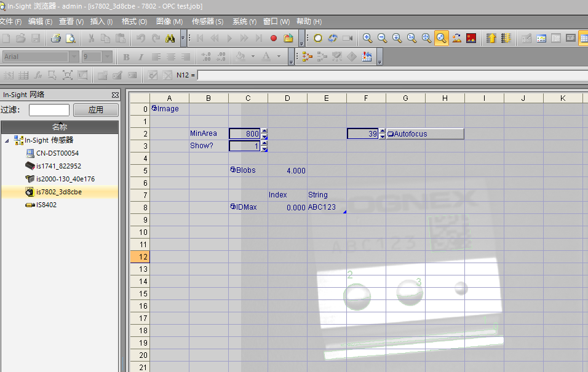Open the Arial font family dropdown
588x372 pixels.
click(75, 57)
